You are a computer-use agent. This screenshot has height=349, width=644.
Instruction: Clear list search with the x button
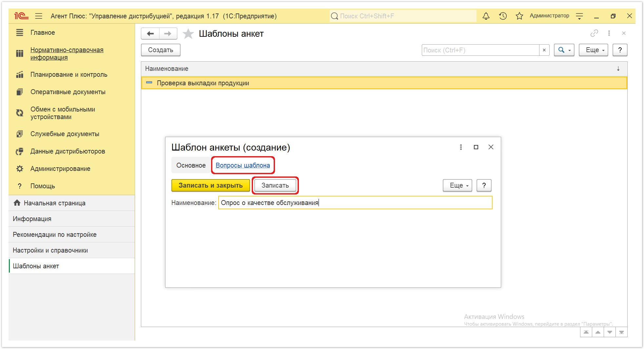544,50
